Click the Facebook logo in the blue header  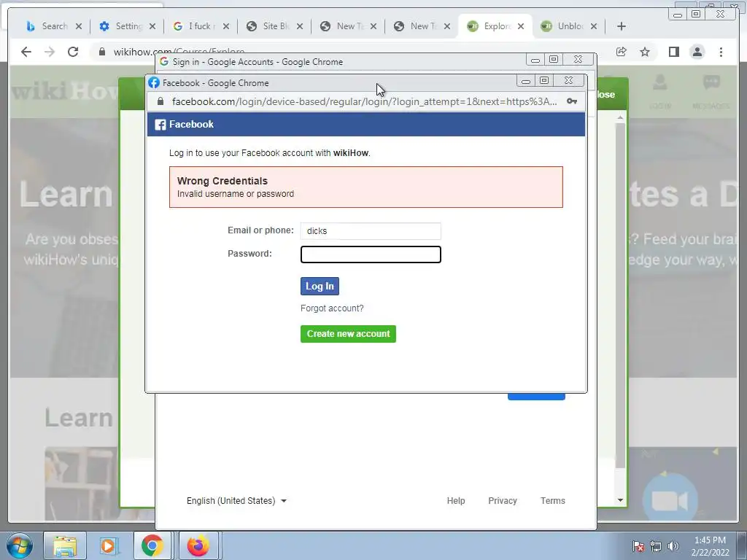coord(160,125)
